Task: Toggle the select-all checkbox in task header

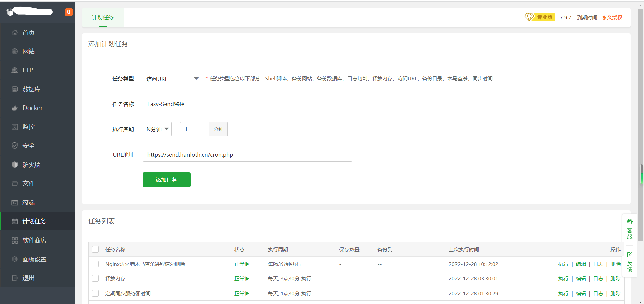Action: pos(95,249)
